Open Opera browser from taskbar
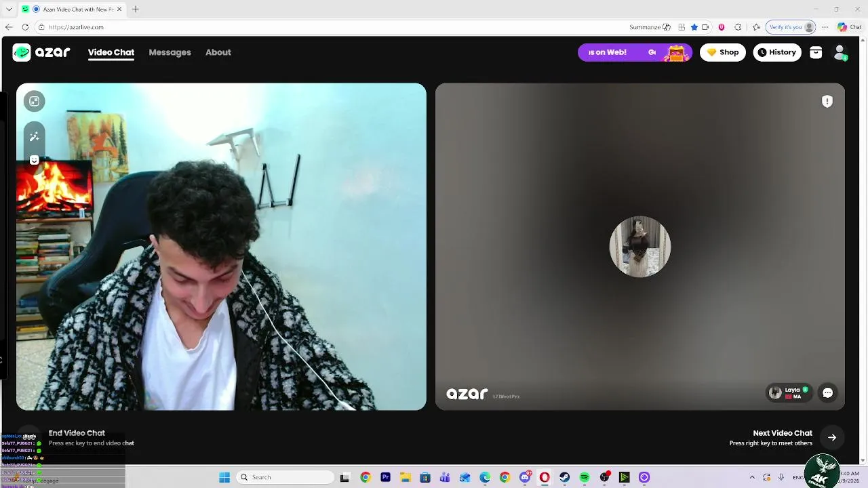Screen dimensions: 868x488 (545, 477)
